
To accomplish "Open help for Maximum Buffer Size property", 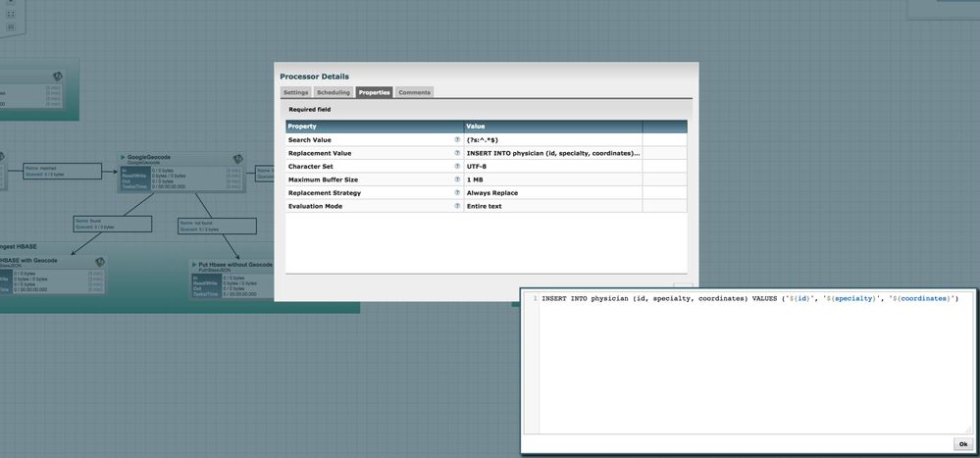I will point(457,179).
